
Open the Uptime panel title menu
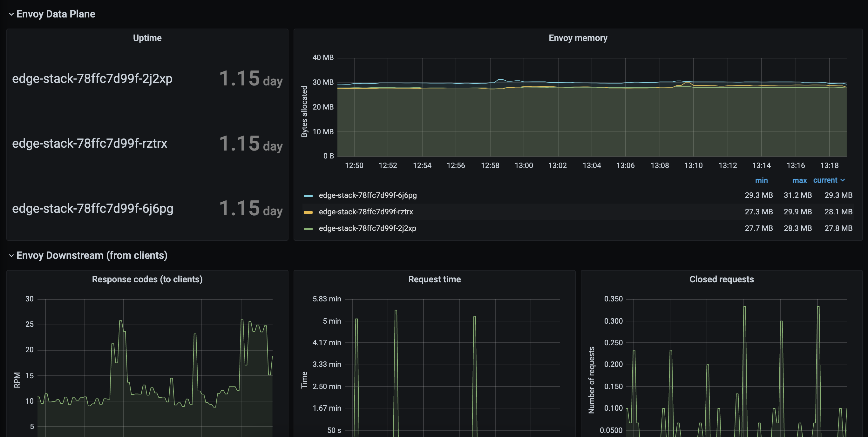tap(147, 38)
